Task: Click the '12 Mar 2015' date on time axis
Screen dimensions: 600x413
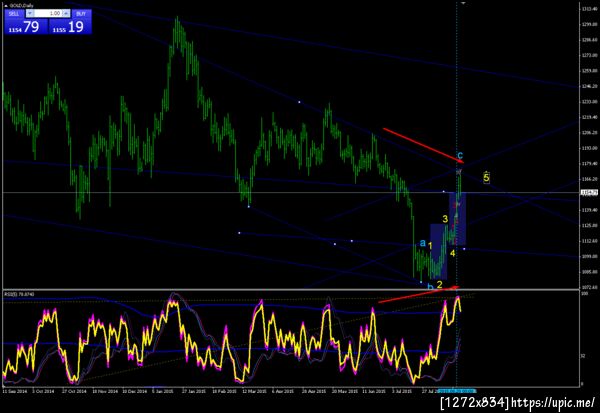Action: click(x=254, y=391)
